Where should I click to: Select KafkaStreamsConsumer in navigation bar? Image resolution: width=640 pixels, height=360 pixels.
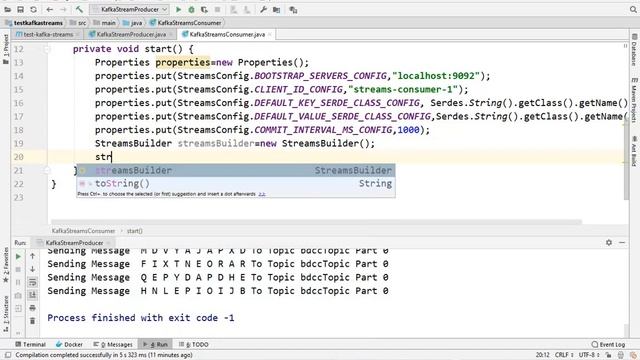point(186,23)
